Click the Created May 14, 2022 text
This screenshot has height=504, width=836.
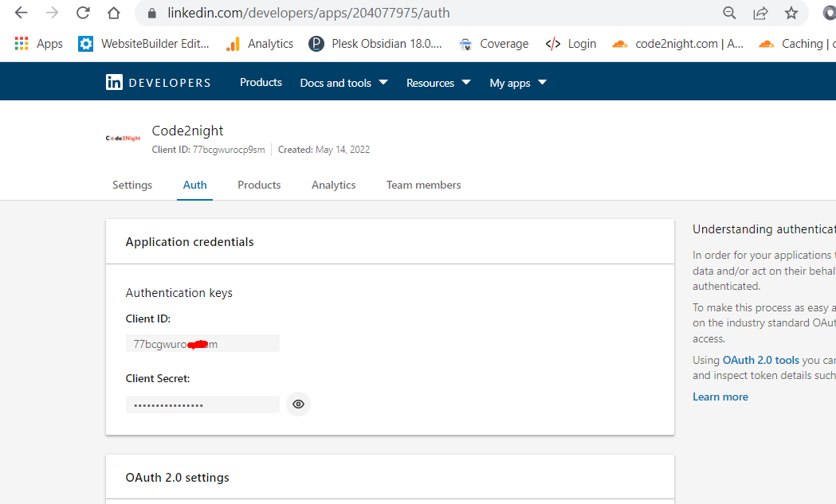[x=324, y=150]
